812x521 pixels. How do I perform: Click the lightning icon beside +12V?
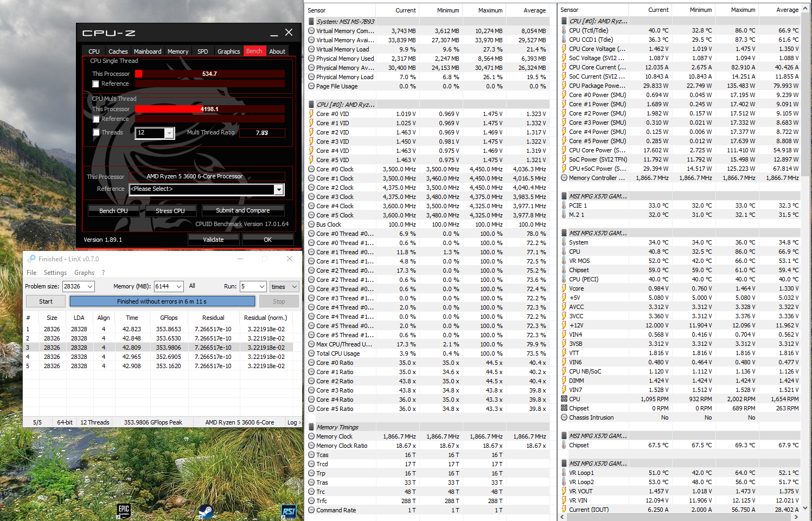[x=564, y=325]
